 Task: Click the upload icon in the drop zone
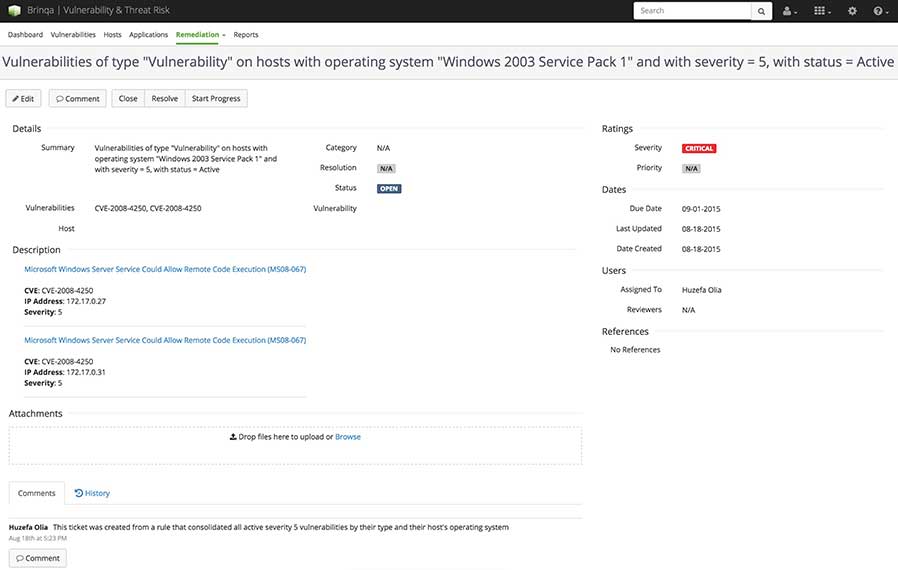point(233,437)
